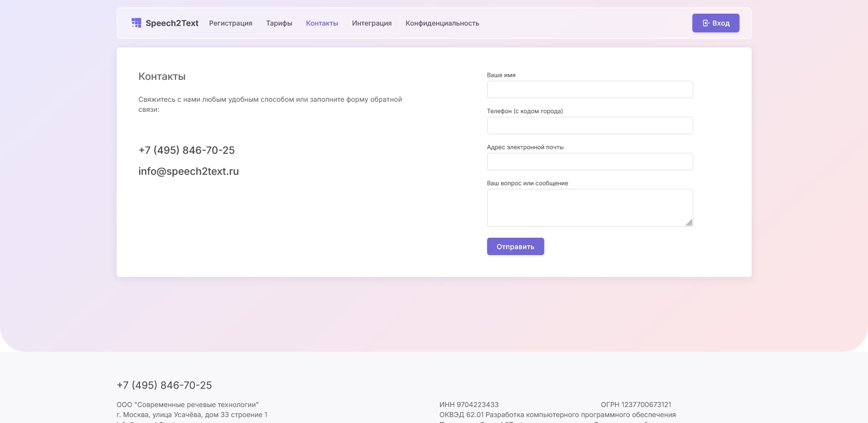Open the Конфиденциальность page
This screenshot has height=423, width=868.
click(x=442, y=23)
